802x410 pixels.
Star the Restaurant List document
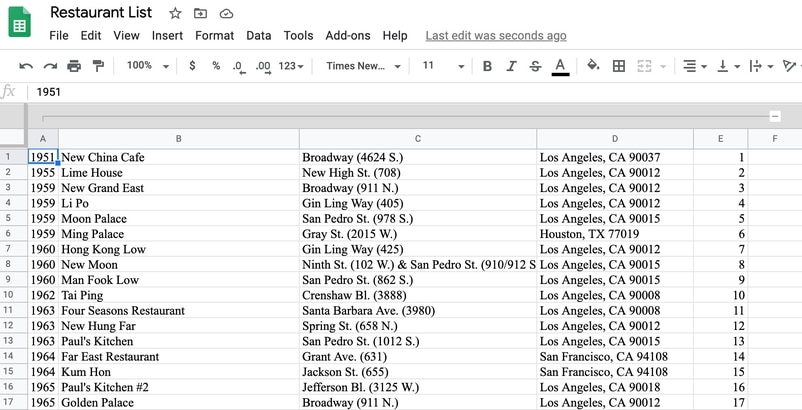tap(175, 13)
